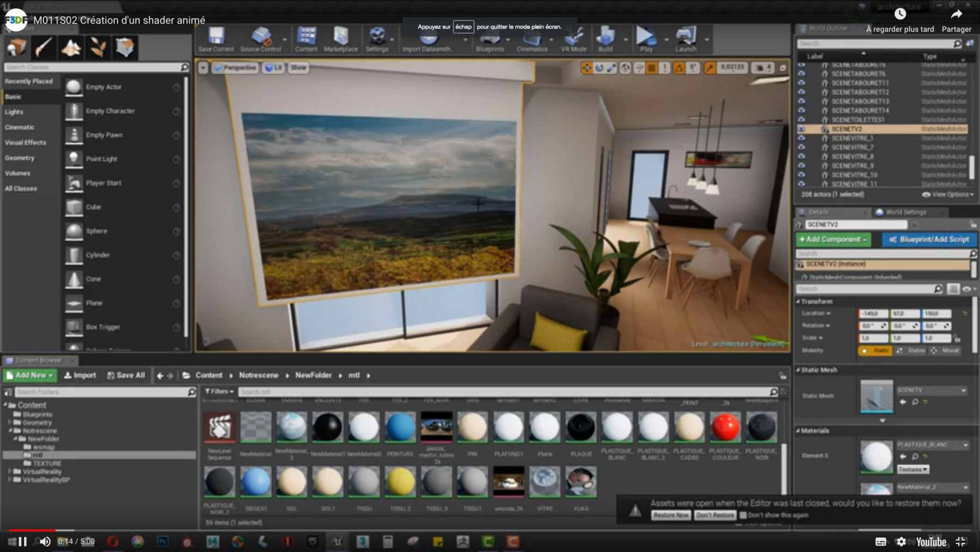This screenshot has width=980, height=552.
Task: Open the Lit view mode dropdown
Action: (273, 68)
